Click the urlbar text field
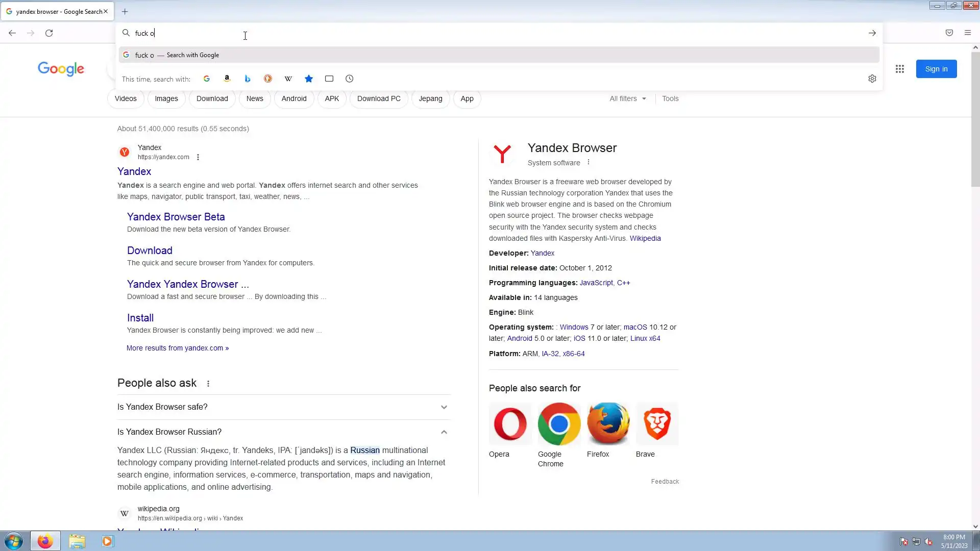 pos(459,33)
